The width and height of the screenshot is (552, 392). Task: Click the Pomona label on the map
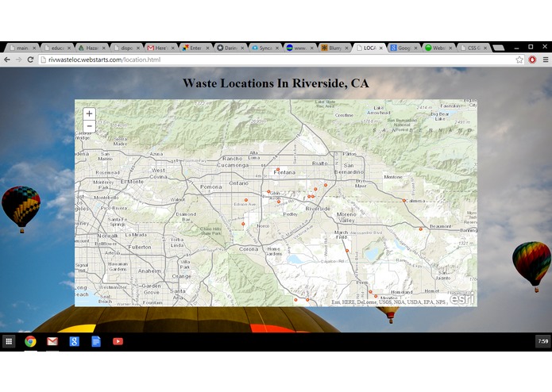coord(211,186)
